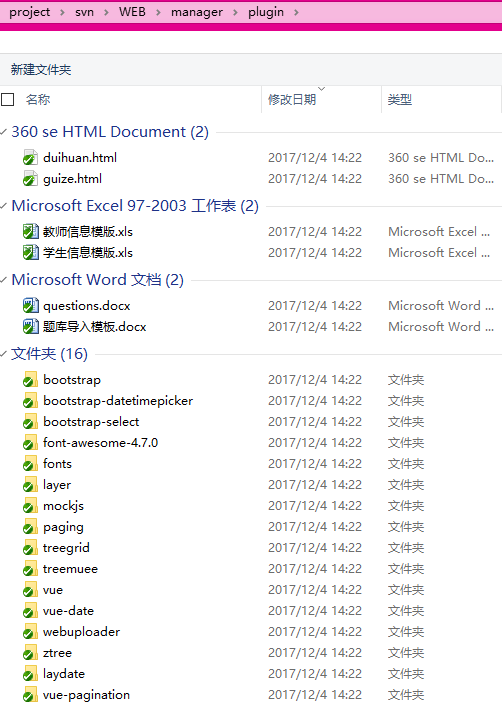Click the Microsoft Word type cell for questions.docx

tap(441, 306)
